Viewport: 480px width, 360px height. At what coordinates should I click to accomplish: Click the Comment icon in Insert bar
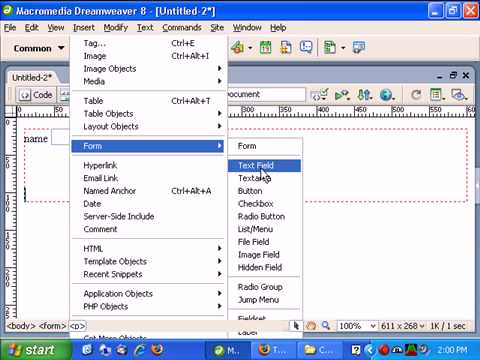coord(306,47)
